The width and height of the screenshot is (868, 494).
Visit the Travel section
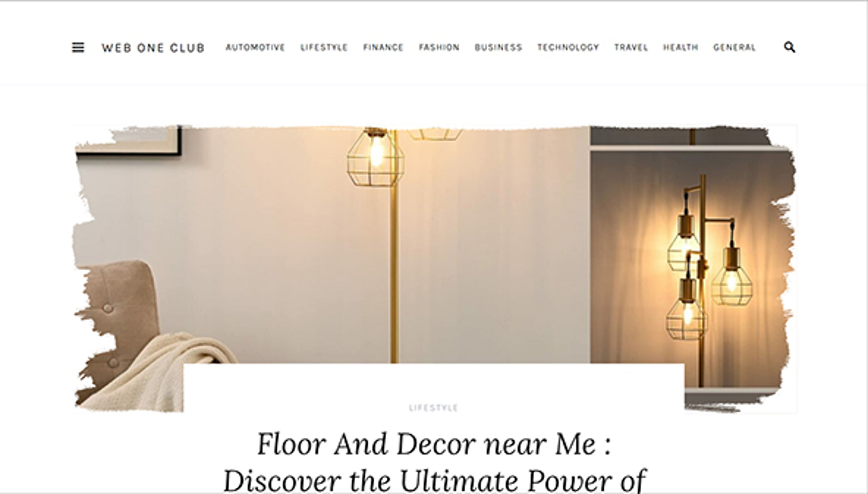click(631, 47)
